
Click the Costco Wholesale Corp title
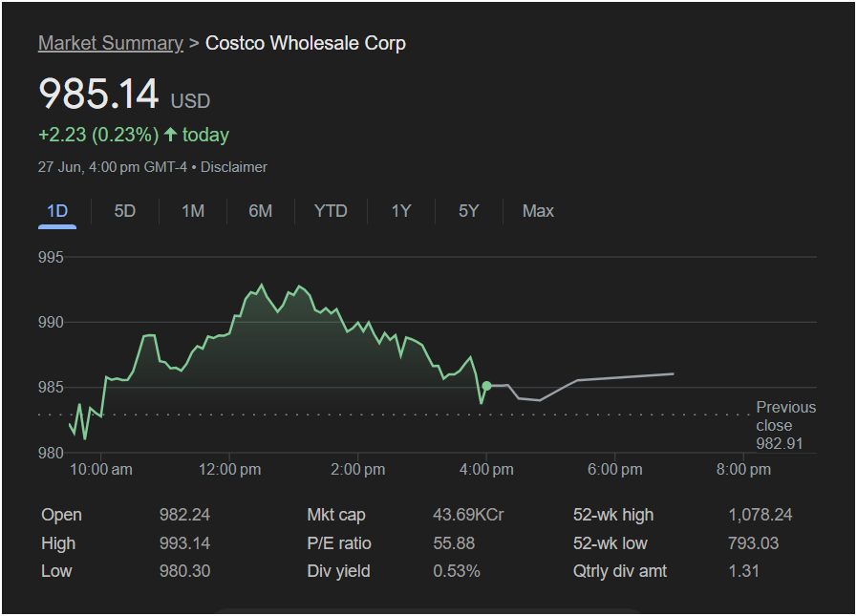306,43
